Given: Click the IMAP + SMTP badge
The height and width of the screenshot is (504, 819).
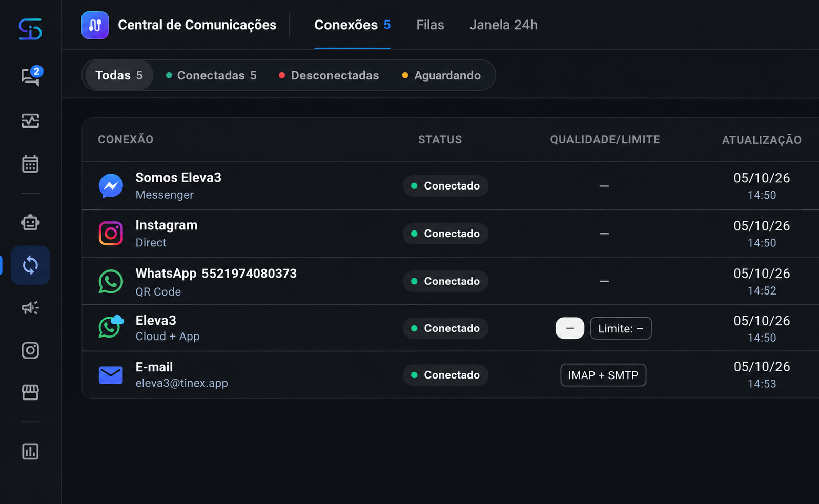Looking at the screenshot, I should [603, 375].
